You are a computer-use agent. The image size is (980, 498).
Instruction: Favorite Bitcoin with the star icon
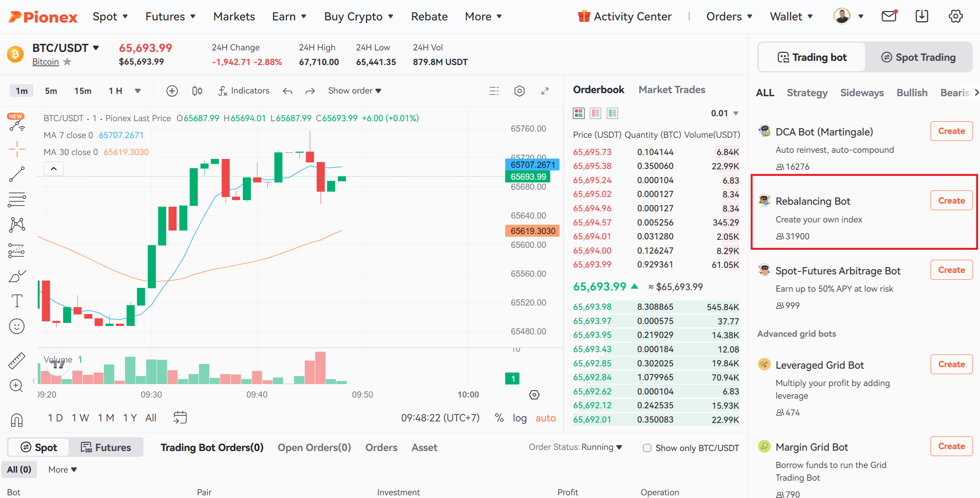point(67,62)
